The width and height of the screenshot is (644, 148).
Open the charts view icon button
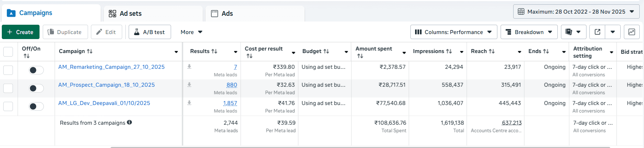[631, 32]
